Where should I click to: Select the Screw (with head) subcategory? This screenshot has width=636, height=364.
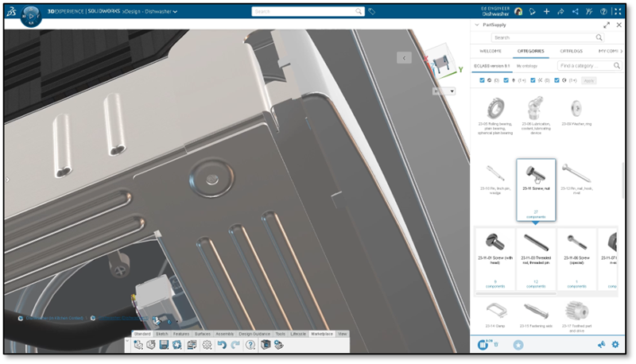point(495,258)
